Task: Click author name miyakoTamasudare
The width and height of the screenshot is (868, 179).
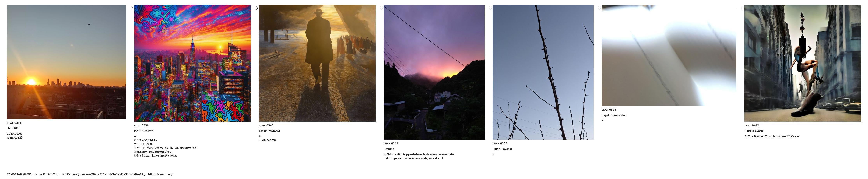Action: (x=614, y=115)
